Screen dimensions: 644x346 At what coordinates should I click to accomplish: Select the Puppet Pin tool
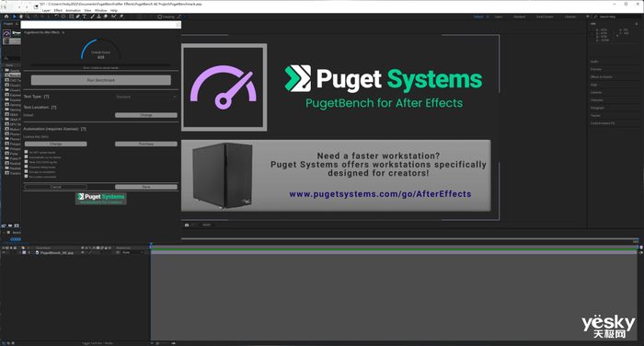pos(121,17)
